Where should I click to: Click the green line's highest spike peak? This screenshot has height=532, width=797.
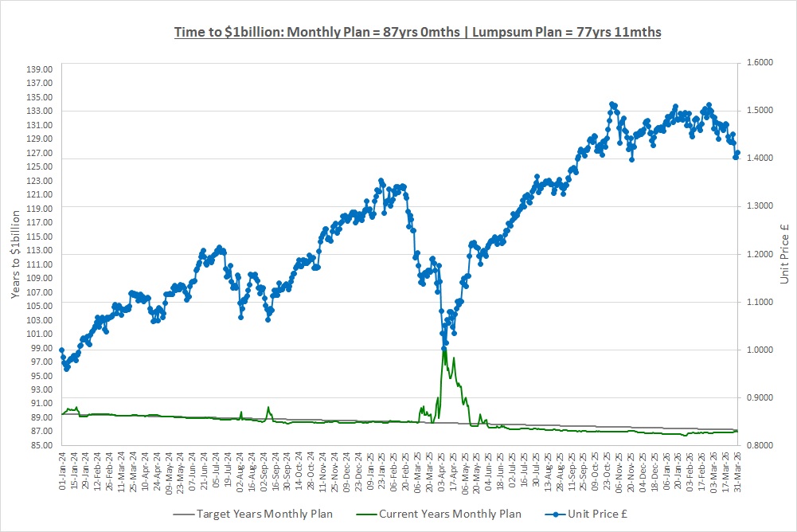coord(444,348)
